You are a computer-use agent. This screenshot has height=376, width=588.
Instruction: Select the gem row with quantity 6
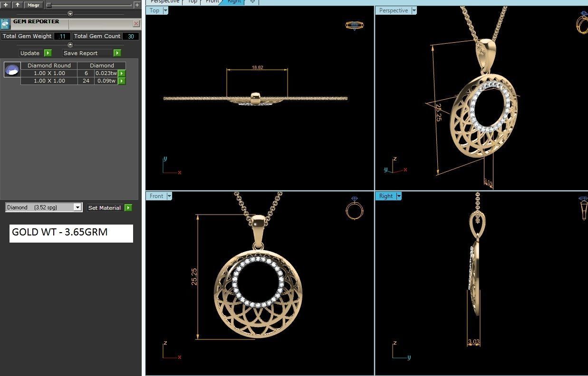tap(73, 73)
